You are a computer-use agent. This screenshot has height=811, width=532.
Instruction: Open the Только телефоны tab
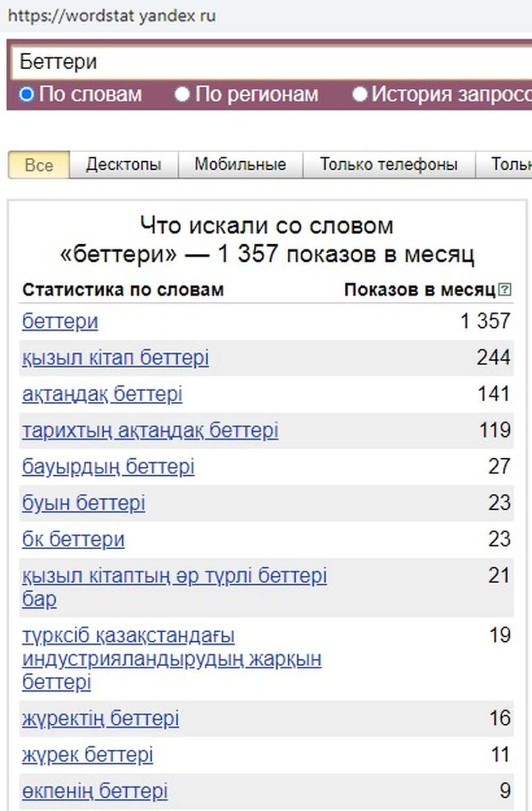(x=388, y=164)
